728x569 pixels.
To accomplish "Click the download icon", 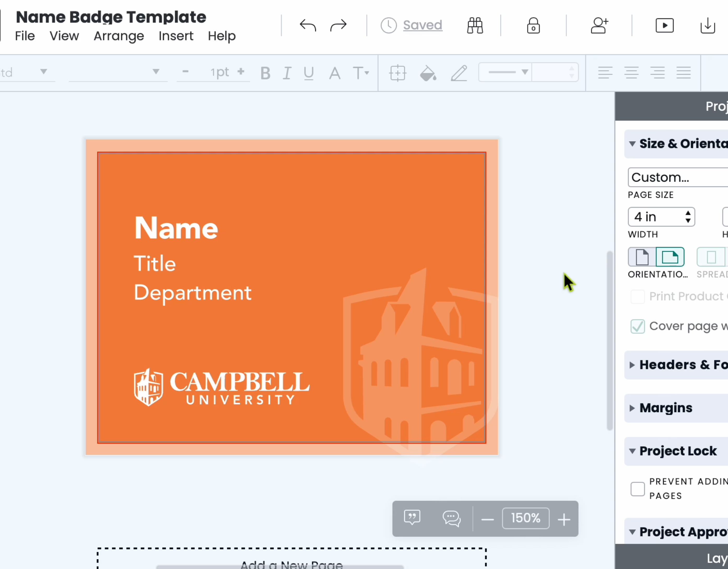I will (x=707, y=25).
